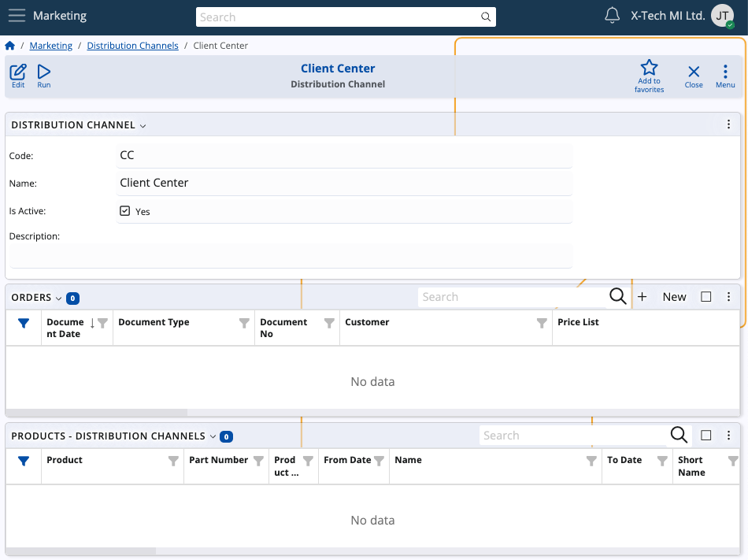Open the notifications bell
748x560 pixels.
[612, 16]
